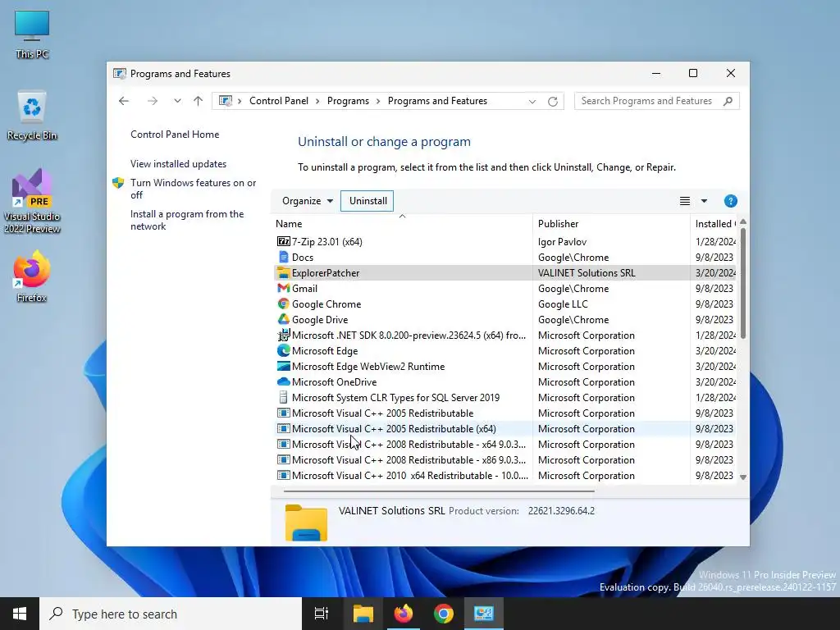
Task: Open the Organize dropdown menu
Action: tap(308, 201)
